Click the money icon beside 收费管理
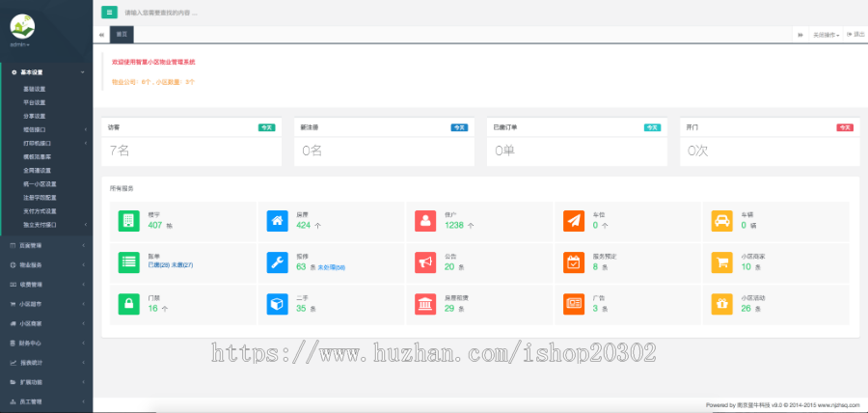This screenshot has height=413, width=868. coord(14,285)
